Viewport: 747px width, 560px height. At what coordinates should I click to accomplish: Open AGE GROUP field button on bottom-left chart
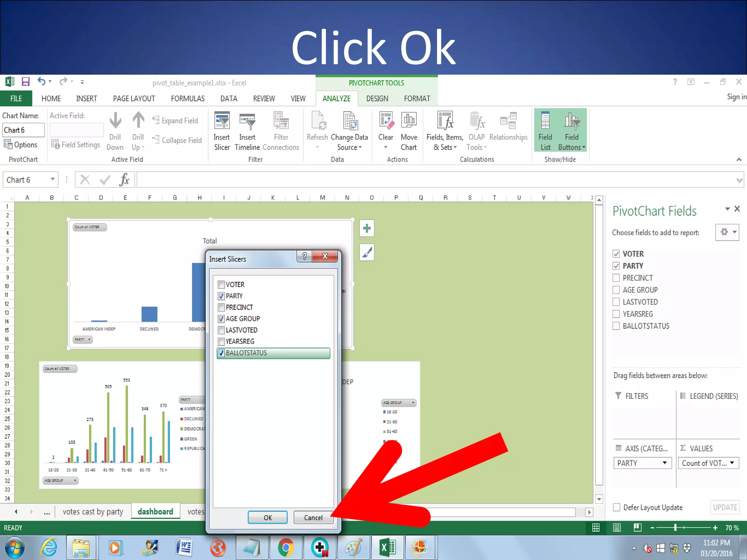coord(61,481)
